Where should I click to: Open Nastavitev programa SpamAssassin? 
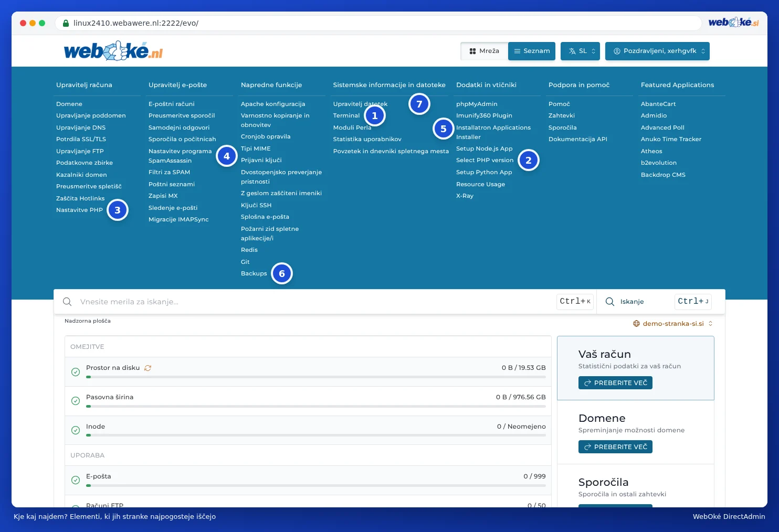tap(180, 156)
